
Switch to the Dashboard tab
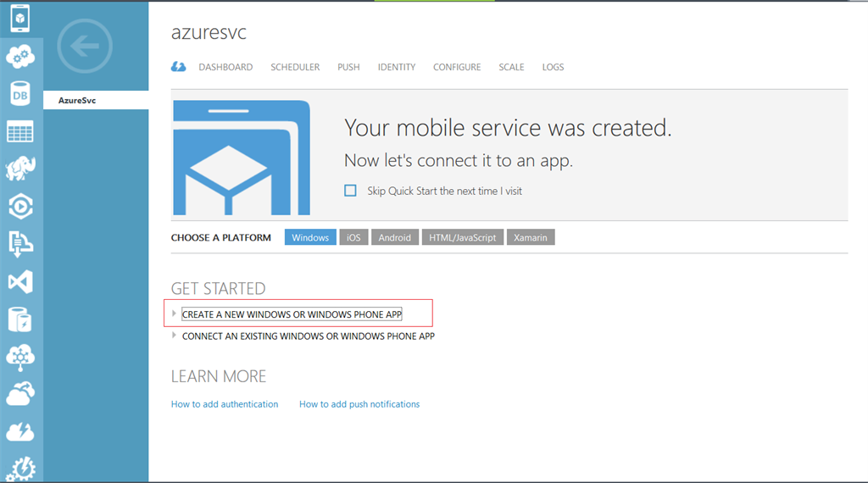(x=225, y=67)
